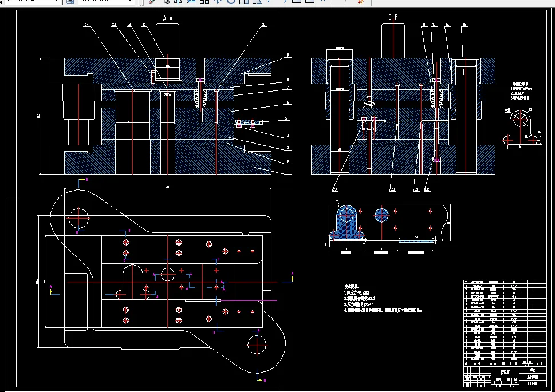The height and width of the screenshot is (392, 555).
Task: Expand the Standard table style dropdown
Action: pos(130,1)
